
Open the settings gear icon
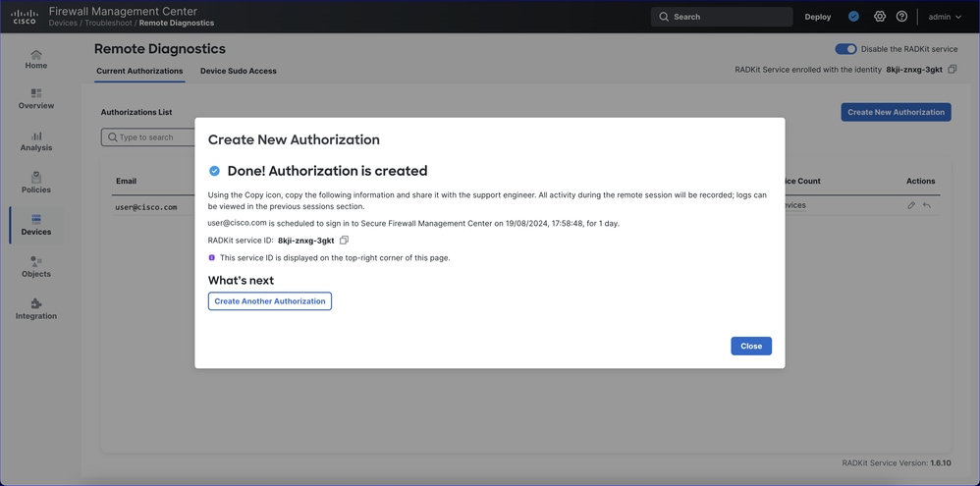point(880,17)
